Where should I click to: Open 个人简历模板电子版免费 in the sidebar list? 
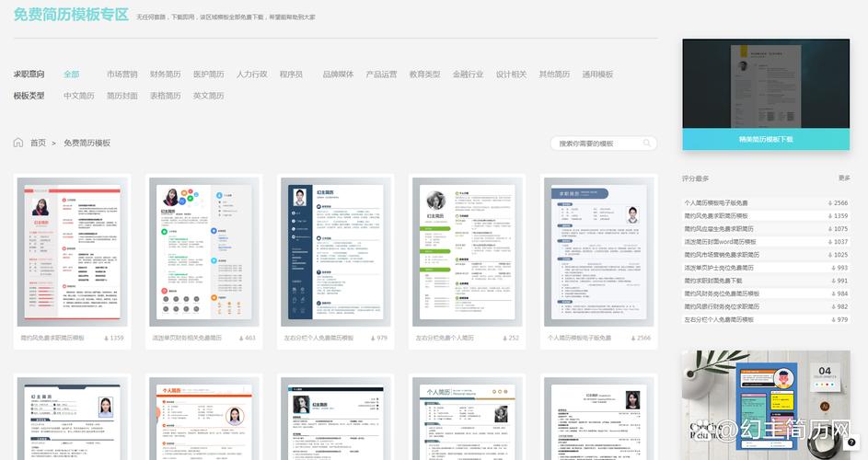(716, 203)
